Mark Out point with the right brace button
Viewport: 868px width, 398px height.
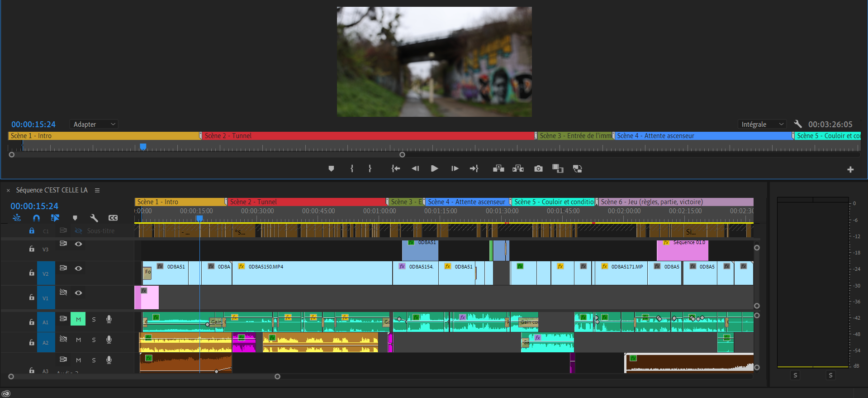click(x=370, y=168)
